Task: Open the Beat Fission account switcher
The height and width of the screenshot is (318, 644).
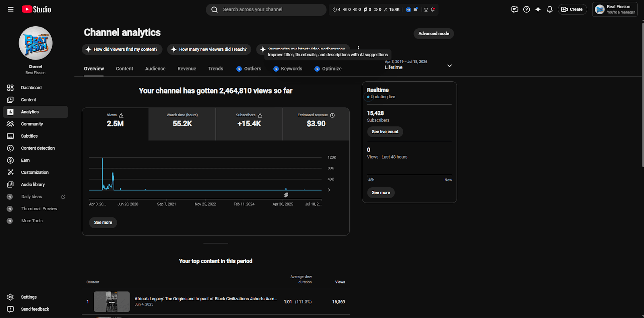Action: (615, 9)
